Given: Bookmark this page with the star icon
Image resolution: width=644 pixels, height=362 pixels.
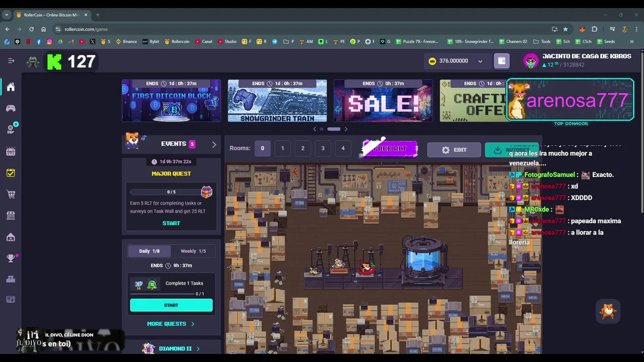Looking at the screenshot, I should (x=566, y=29).
